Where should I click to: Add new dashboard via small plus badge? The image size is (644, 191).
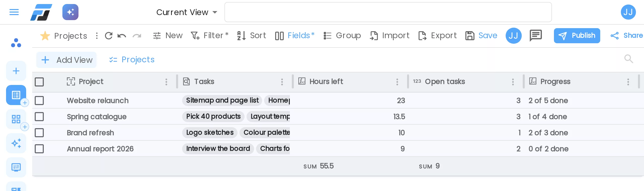click(25, 127)
